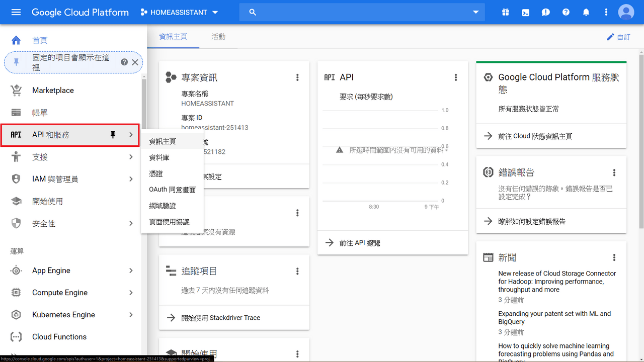Open 追蹤項目 card options menu
Image resolution: width=644 pixels, height=362 pixels.
pyautogui.click(x=297, y=271)
